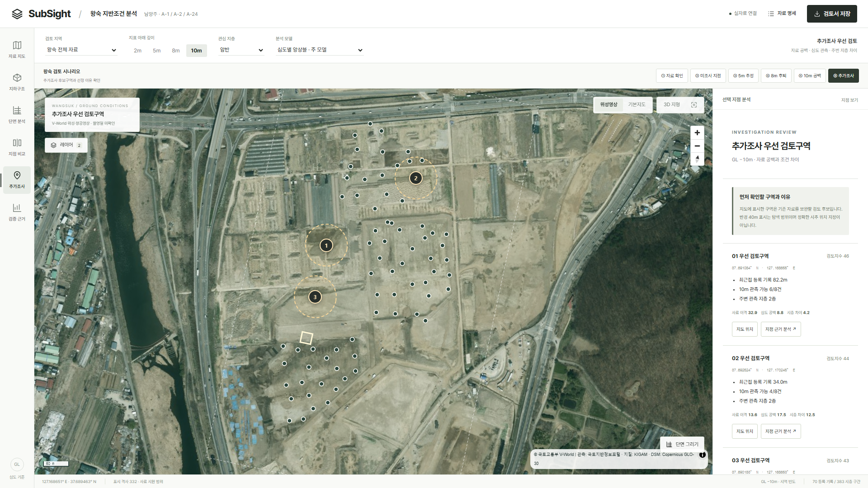Open the 검증 근거 chart sidebar view
Screen dimensions: 868x488
[17, 212]
